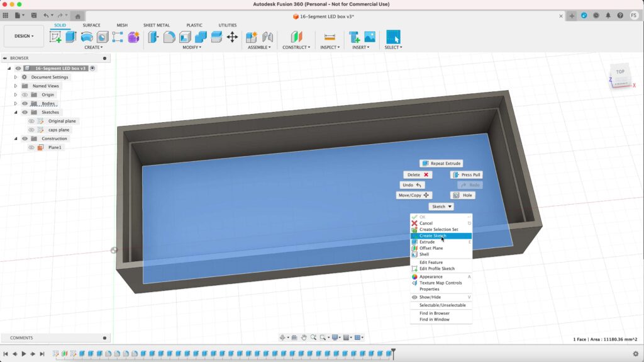The width and height of the screenshot is (644, 362).
Task: Open the Sketch dropdown in marking menu
Action: pos(441,206)
